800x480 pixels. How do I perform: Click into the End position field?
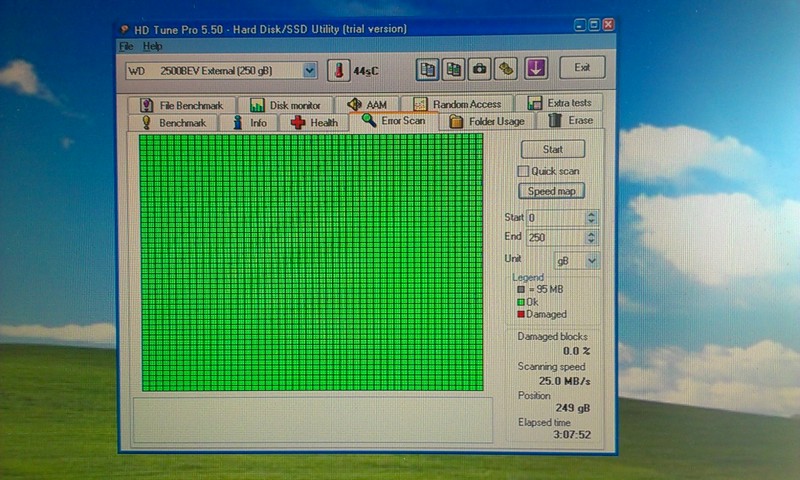click(x=556, y=237)
